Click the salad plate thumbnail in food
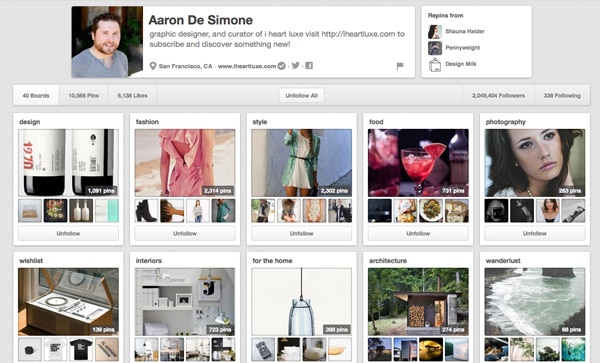 pos(431,211)
